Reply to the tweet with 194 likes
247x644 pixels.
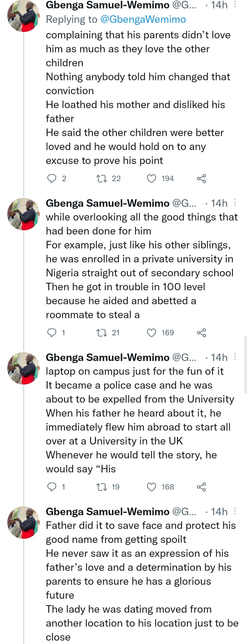point(52,178)
